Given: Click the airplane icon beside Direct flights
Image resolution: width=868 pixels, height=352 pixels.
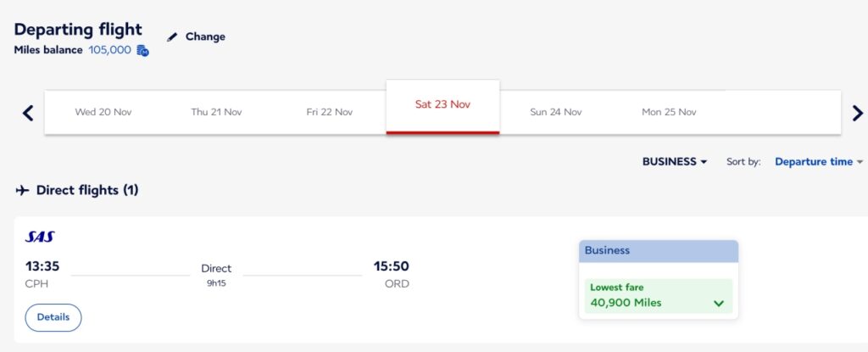Looking at the screenshot, I should click(x=22, y=191).
